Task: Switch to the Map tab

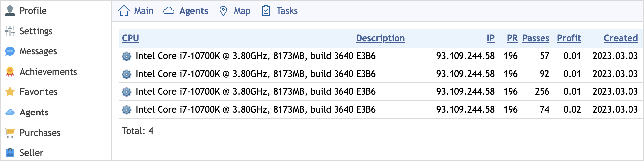Action: click(235, 11)
